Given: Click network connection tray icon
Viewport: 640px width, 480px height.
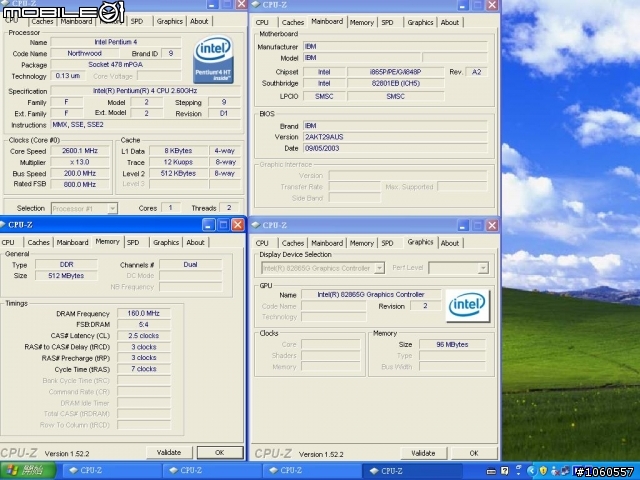Looking at the screenshot, I should coord(565,471).
